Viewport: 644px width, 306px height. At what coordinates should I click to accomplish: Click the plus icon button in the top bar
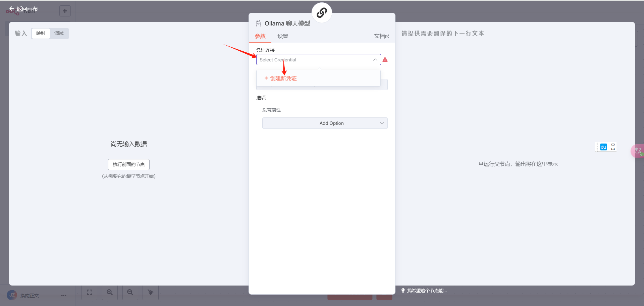tap(65, 11)
